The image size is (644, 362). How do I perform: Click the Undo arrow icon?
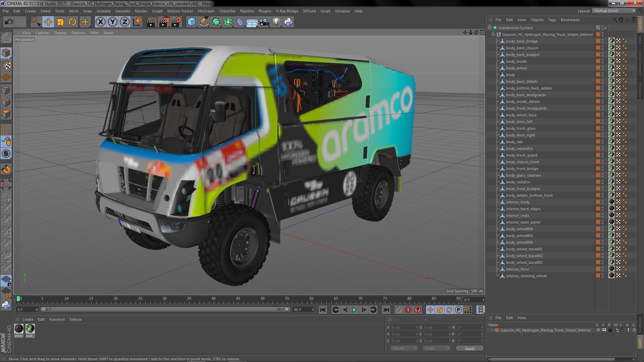point(9,22)
